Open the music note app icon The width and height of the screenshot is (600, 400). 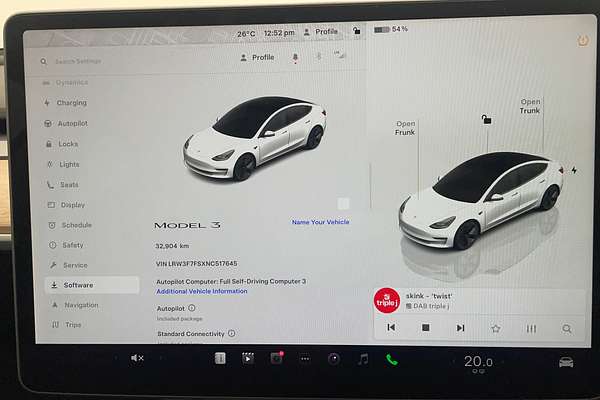point(363,359)
